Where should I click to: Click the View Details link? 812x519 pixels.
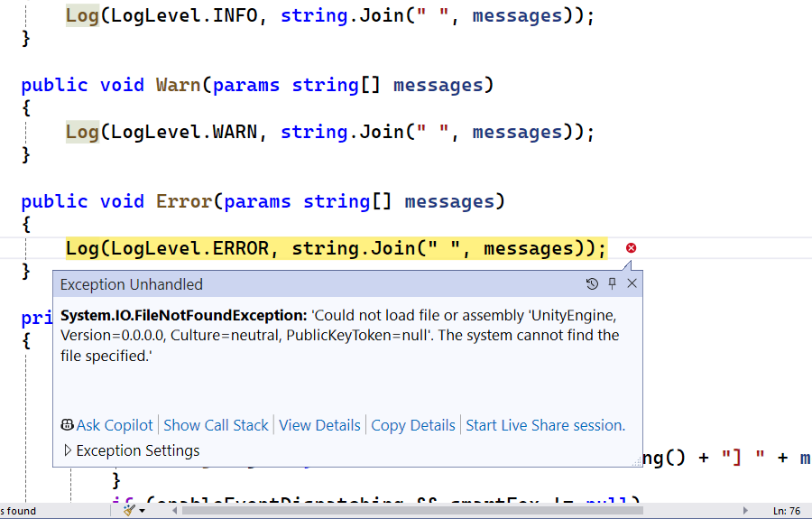[319, 425]
